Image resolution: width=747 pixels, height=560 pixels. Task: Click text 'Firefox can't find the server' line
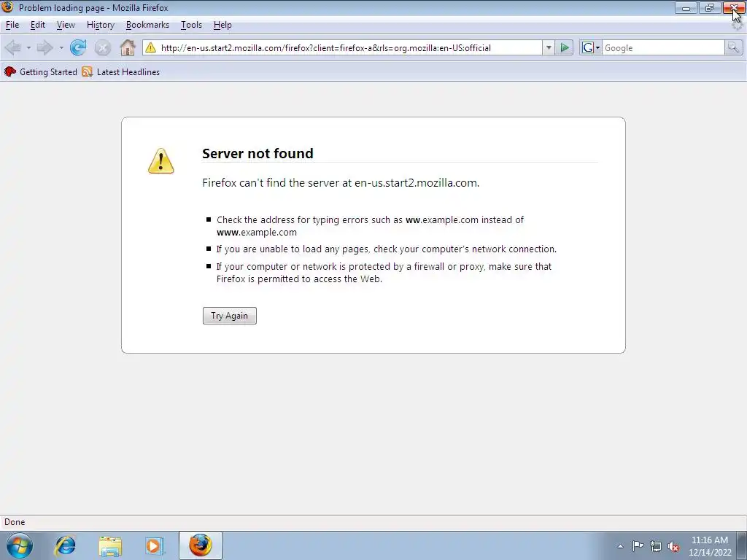click(x=341, y=183)
